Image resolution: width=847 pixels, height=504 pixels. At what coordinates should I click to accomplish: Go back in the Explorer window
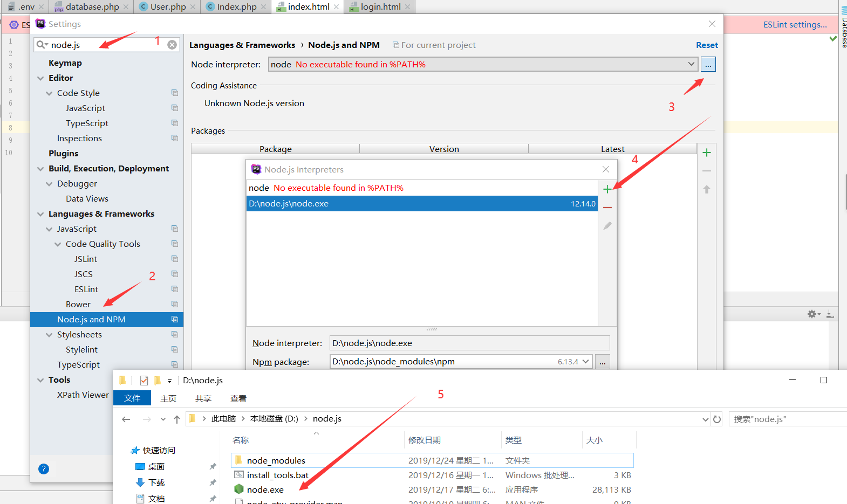coord(126,419)
